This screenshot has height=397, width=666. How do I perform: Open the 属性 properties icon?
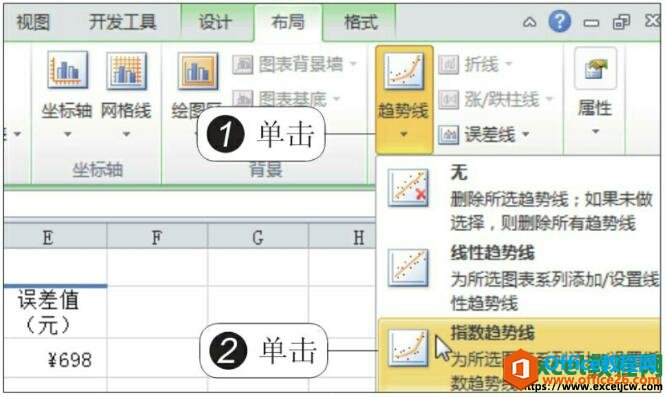point(595,69)
